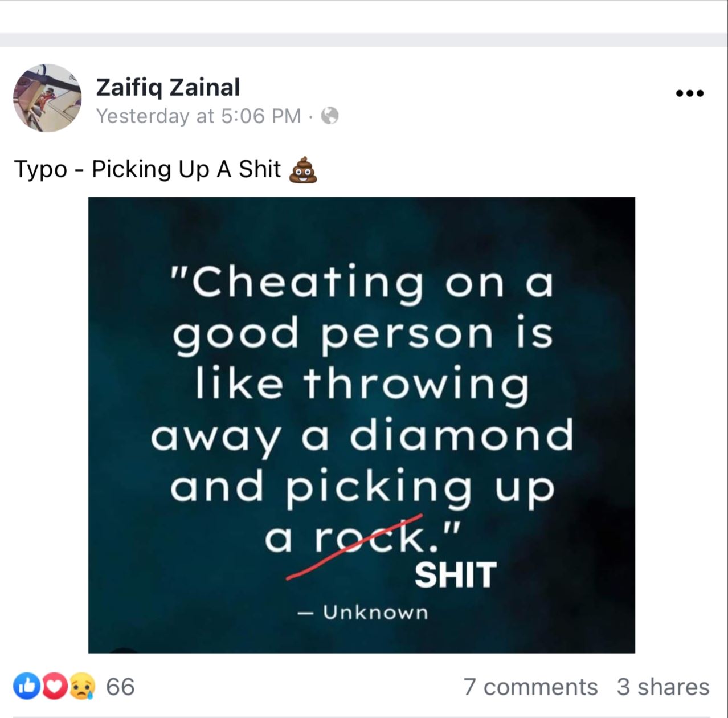Click the crying Sad reaction icon
This screenshot has width=728, height=718.
83,687
